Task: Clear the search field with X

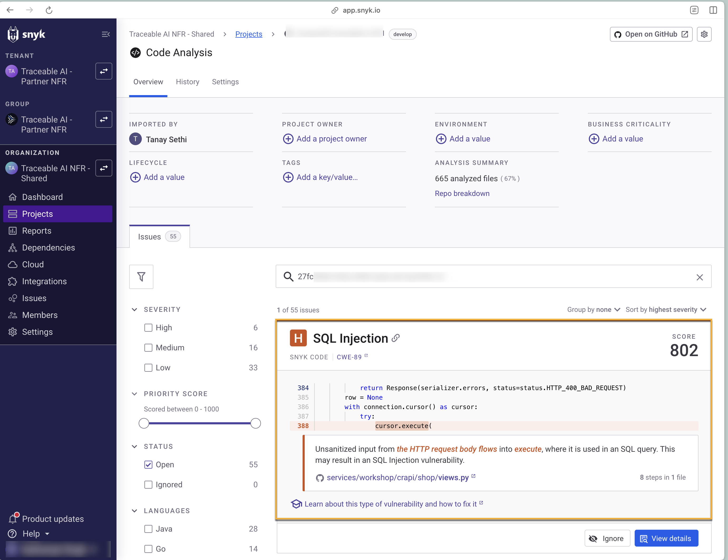Action: click(700, 277)
